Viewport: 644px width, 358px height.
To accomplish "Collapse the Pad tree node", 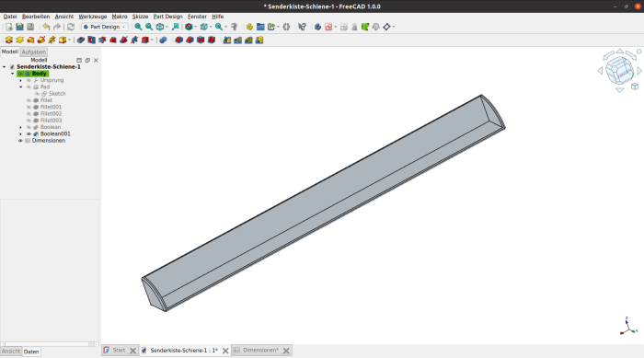I will (x=21, y=87).
